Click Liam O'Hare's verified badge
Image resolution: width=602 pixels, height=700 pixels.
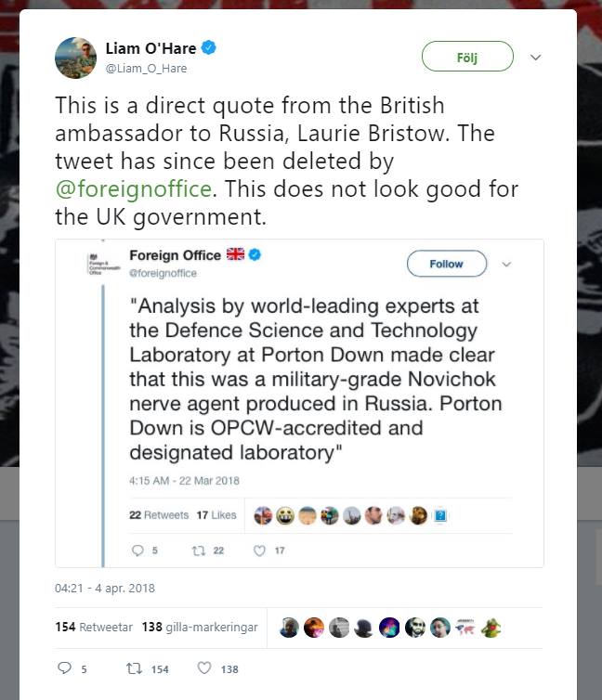pyautogui.click(x=211, y=48)
